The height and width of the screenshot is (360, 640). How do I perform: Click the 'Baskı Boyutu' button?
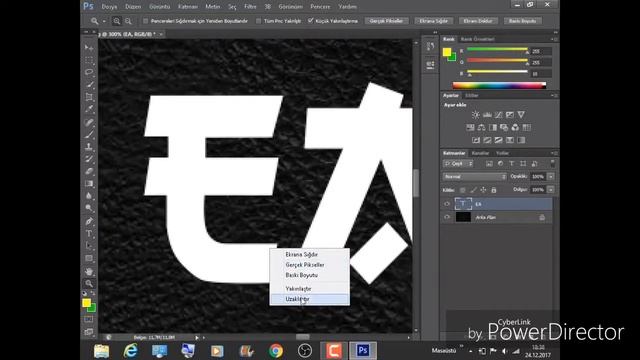522,21
